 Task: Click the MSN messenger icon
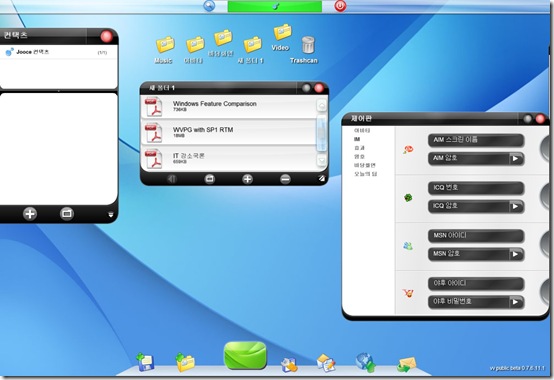[x=408, y=245]
